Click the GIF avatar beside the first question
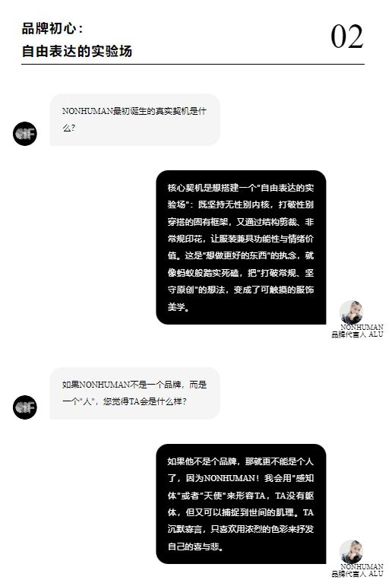 25,134
